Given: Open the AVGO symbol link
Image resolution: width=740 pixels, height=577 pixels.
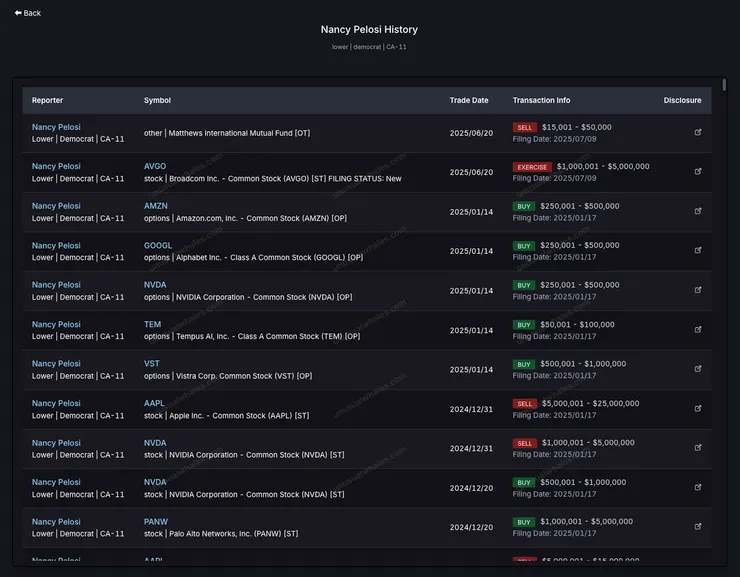Looking at the screenshot, I should (x=155, y=166).
